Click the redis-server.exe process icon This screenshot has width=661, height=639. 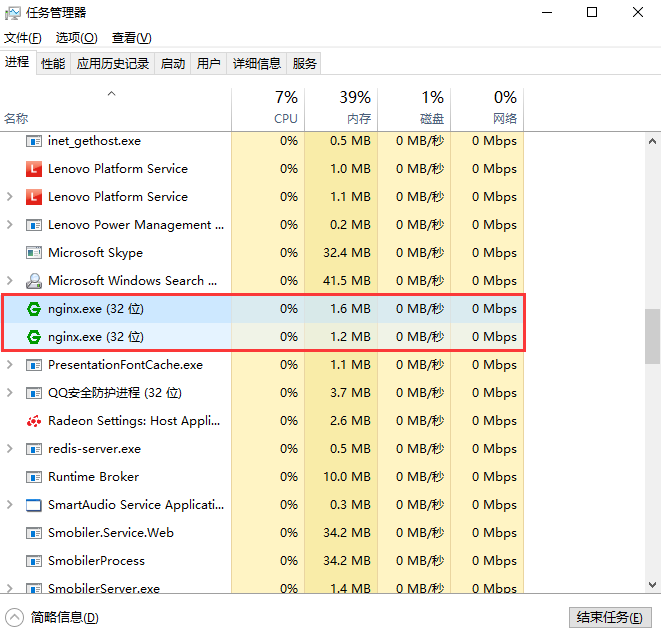[x=34, y=449]
